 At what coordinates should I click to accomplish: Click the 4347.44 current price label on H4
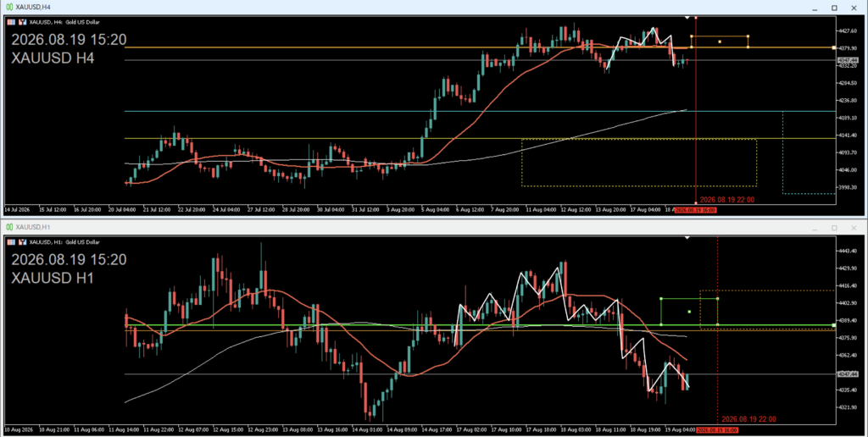[x=848, y=60]
